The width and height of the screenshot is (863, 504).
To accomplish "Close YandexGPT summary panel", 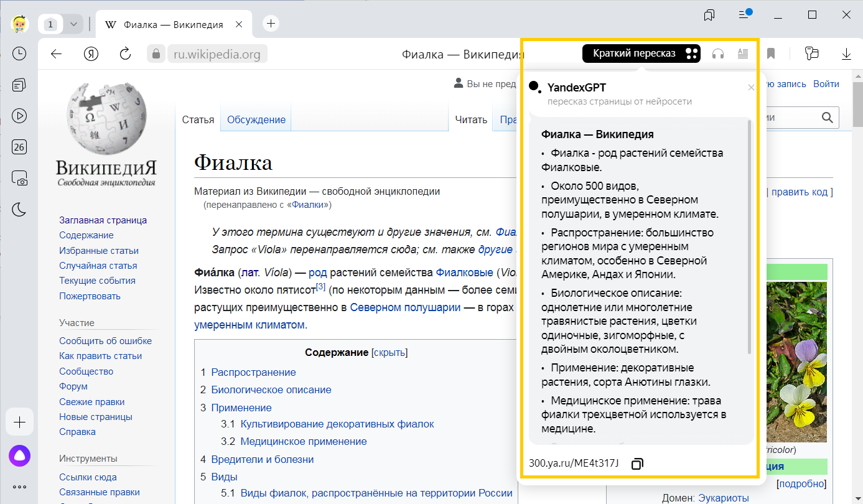I will coord(751,88).
